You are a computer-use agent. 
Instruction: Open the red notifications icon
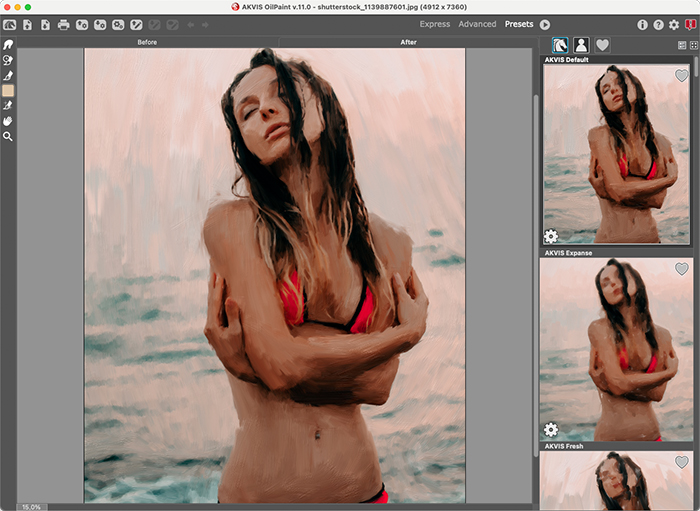pyautogui.click(x=690, y=25)
